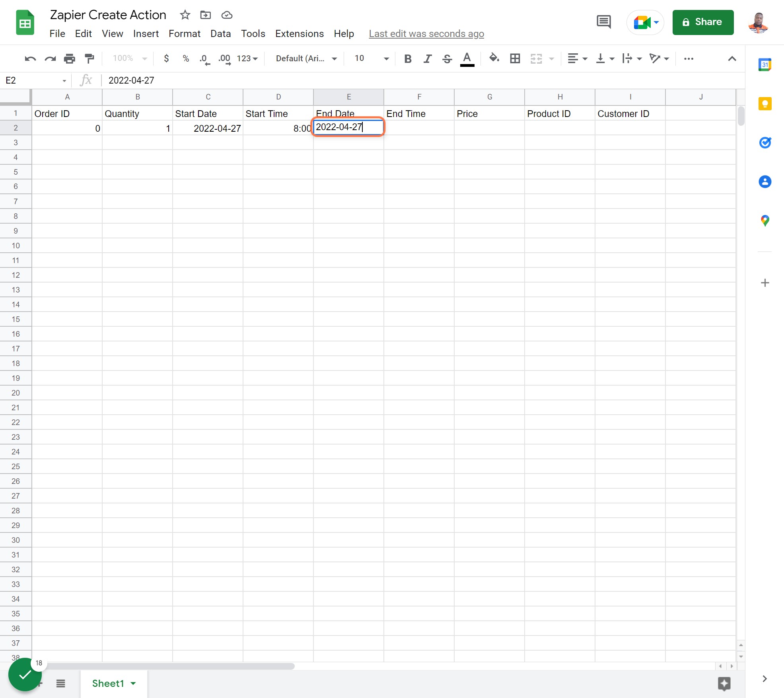
Task: Open the font family dropdown
Action: coord(306,58)
